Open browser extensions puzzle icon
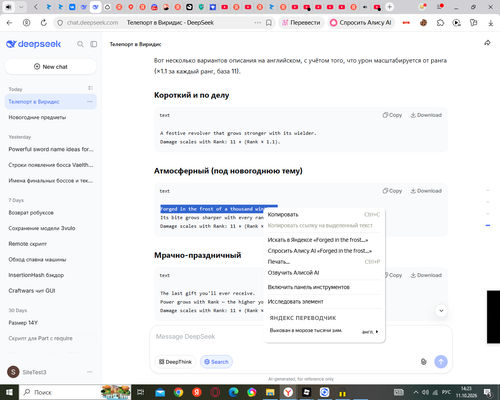This screenshot has height=400, width=500. 440,23
